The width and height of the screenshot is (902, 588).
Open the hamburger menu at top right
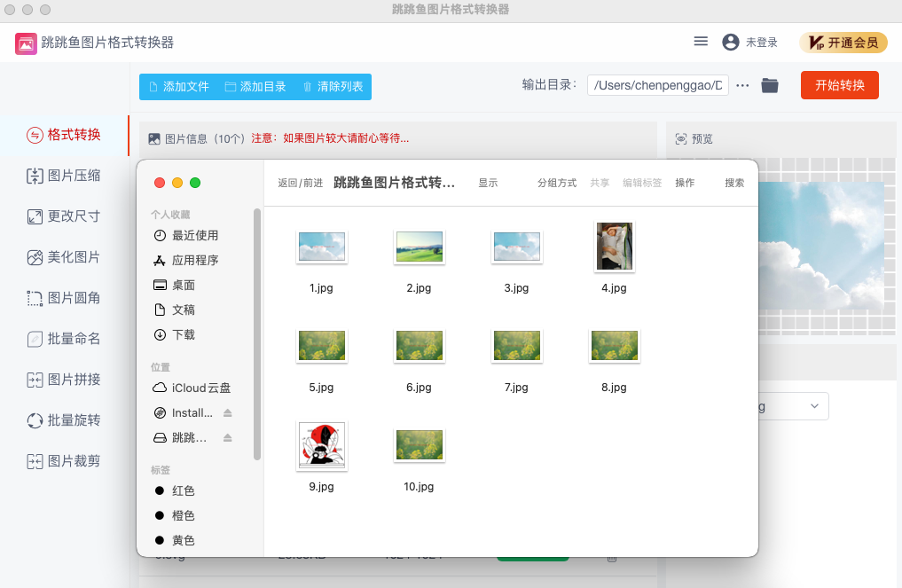tap(700, 41)
